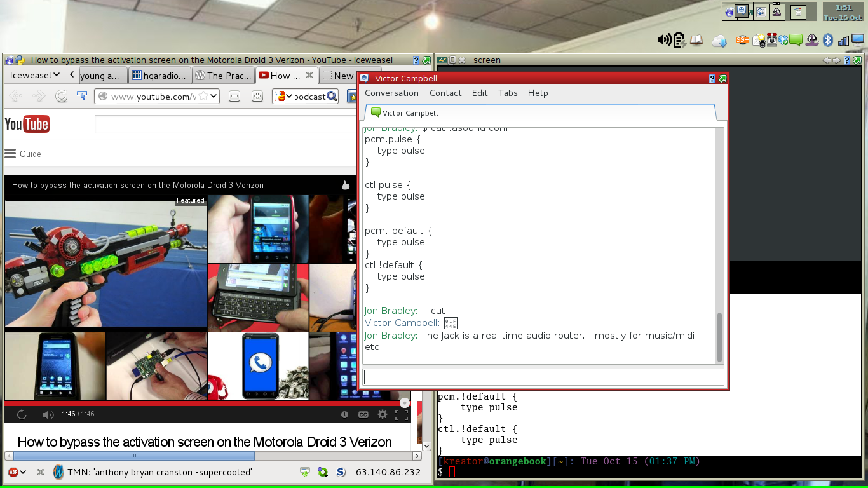
Task: Click the Bluetooth tray icon
Action: pyautogui.click(x=828, y=40)
